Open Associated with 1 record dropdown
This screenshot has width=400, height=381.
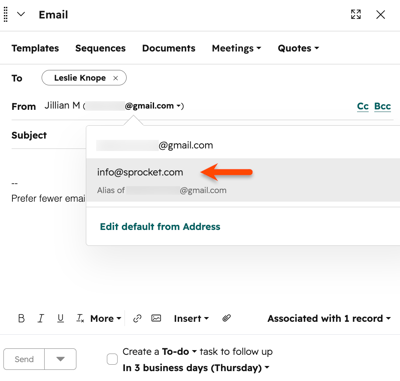point(329,318)
